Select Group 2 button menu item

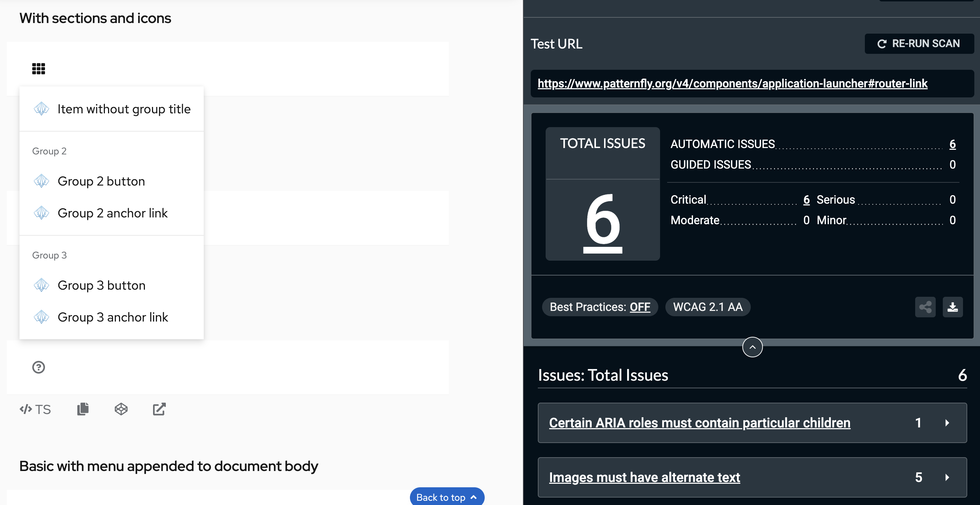(x=101, y=181)
